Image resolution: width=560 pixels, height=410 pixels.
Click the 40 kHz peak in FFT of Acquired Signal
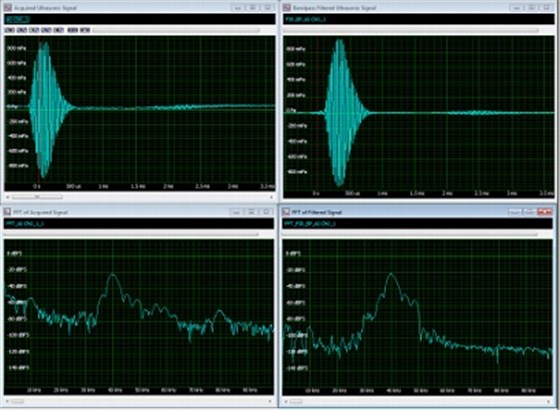(x=113, y=274)
